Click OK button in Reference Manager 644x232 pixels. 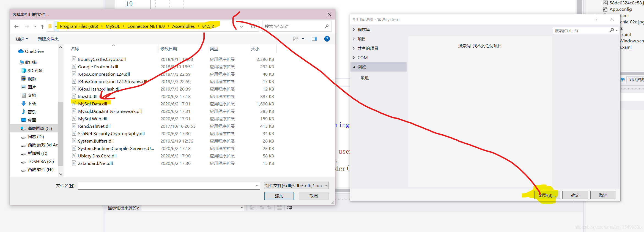(575, 195)
